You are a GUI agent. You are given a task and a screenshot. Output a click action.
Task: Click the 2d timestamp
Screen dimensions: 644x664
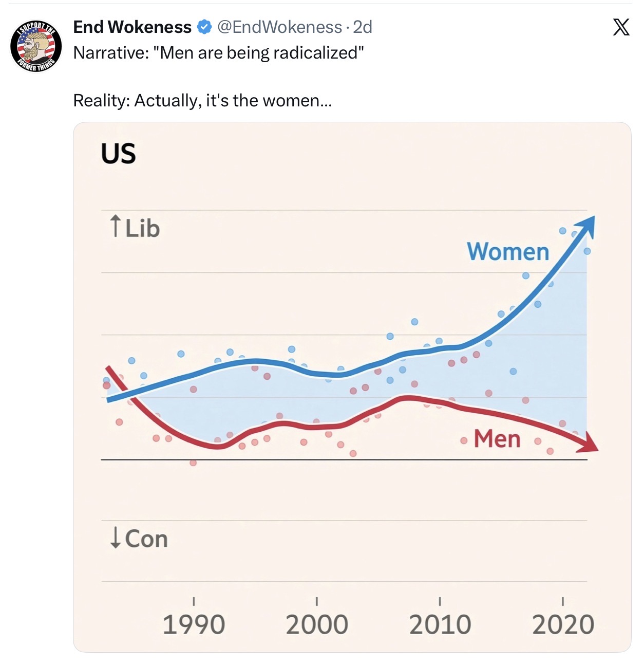tap(363, 27)
